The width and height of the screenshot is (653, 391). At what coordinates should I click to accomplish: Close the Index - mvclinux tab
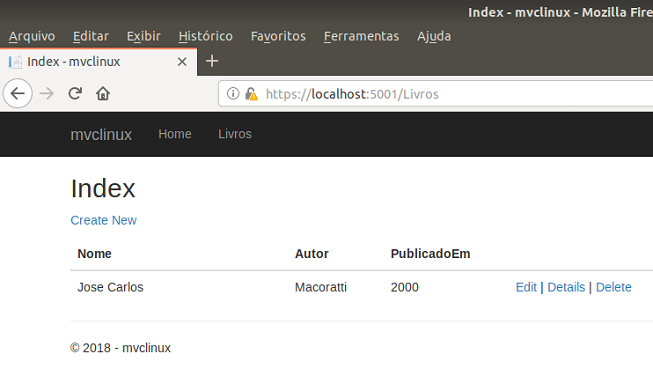pos(182,62)
